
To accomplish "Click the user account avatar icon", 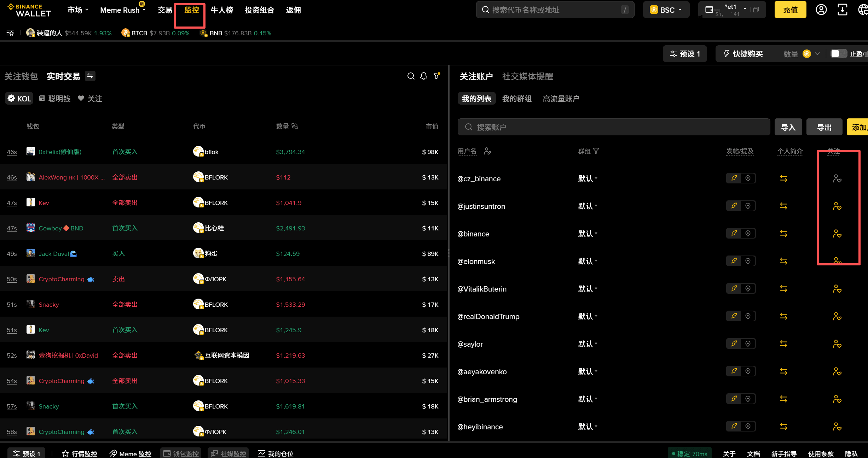I will (x=821, y=10).
